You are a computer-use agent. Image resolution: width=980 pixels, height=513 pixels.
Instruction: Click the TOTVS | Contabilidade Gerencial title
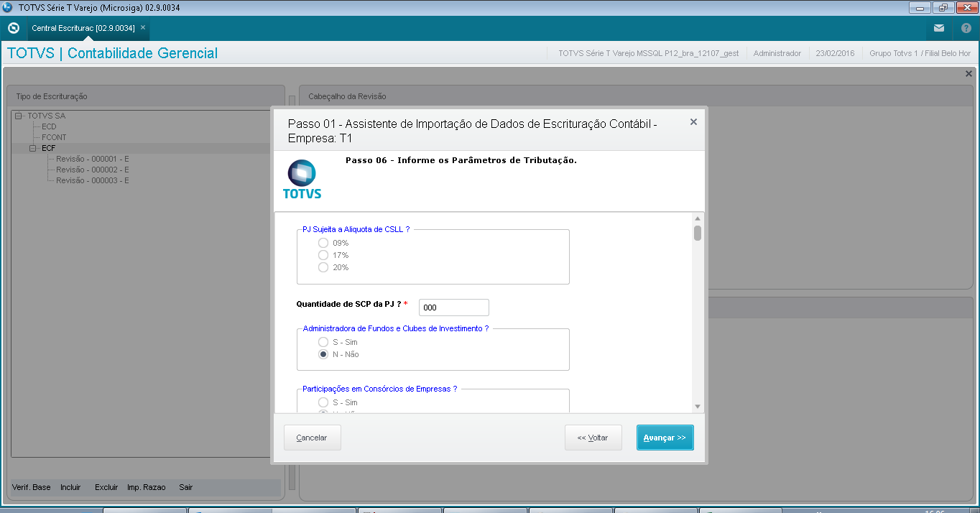point(112,53)
